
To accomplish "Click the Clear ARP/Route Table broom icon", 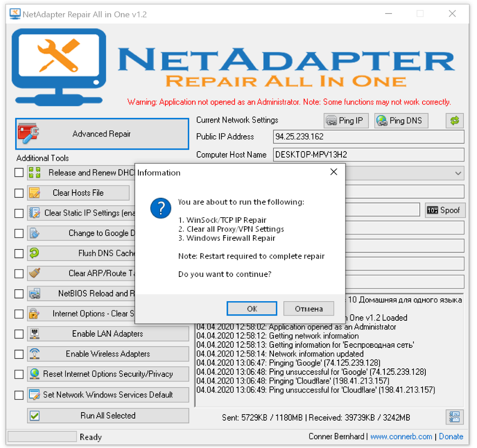I will [x=35, y=273].
